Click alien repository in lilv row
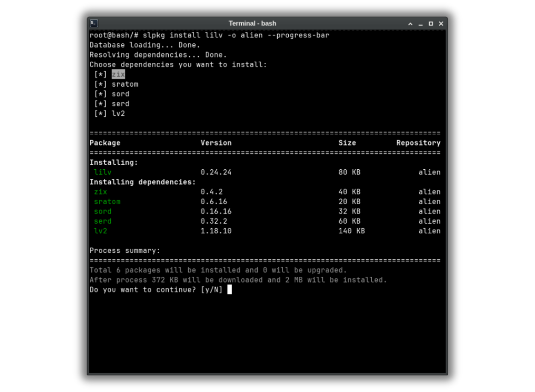This screenshot has width=535, height=392. [429, 172]
